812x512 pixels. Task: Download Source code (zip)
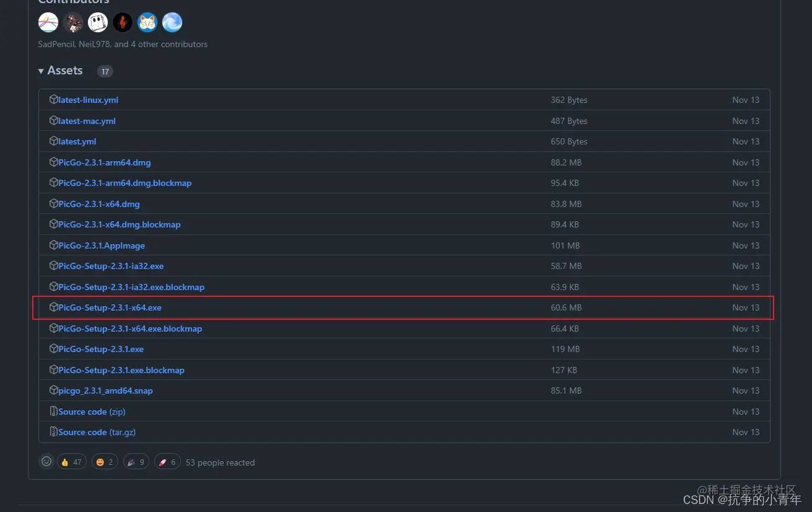click(92, 412)
